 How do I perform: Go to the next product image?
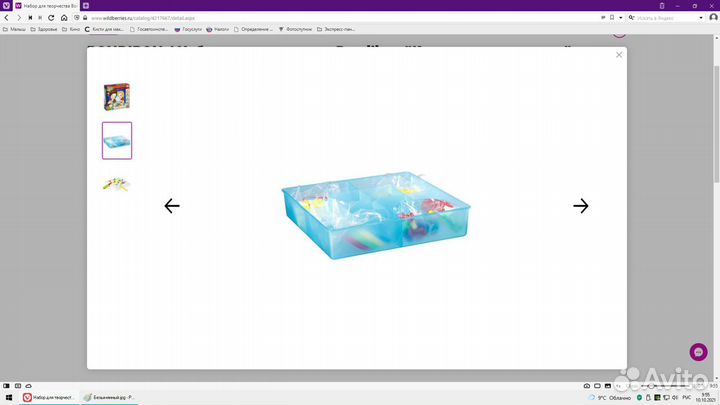(581, 206)
